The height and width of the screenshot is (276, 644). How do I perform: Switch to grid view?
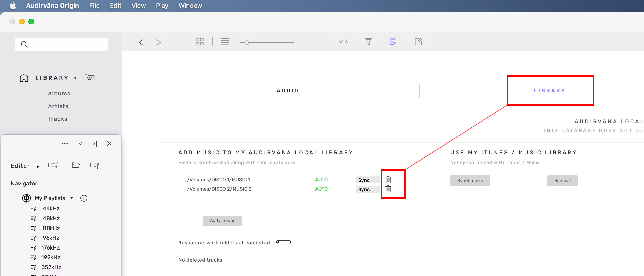[200, 42]
